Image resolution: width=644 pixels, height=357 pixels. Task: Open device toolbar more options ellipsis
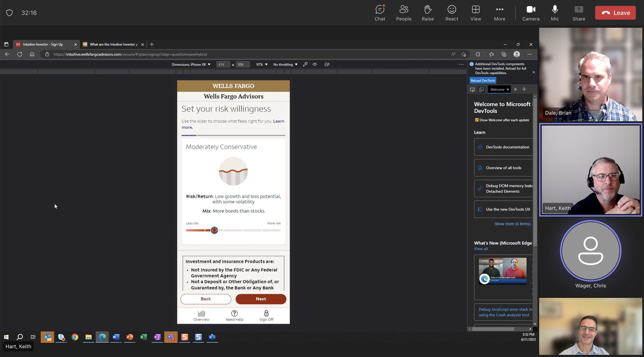coord(461,64)
